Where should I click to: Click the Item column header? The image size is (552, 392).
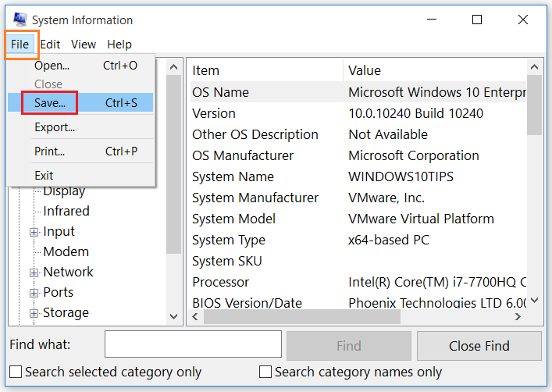click(266, 70)
